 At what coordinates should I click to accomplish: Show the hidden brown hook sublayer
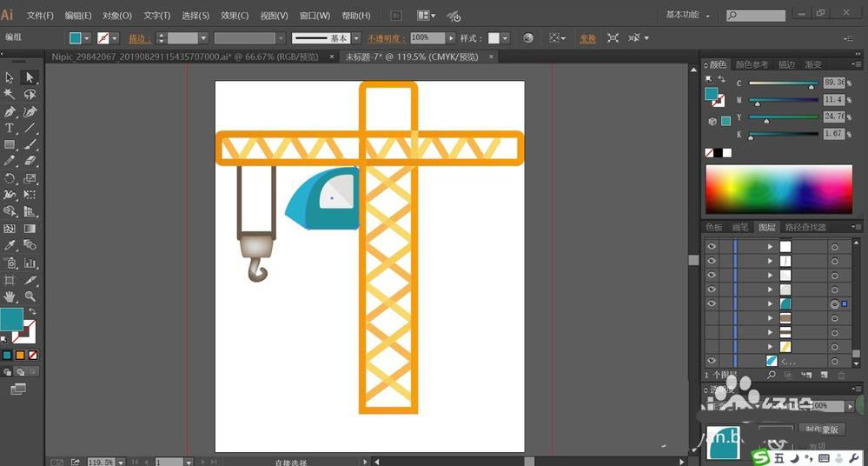[712, 318]
